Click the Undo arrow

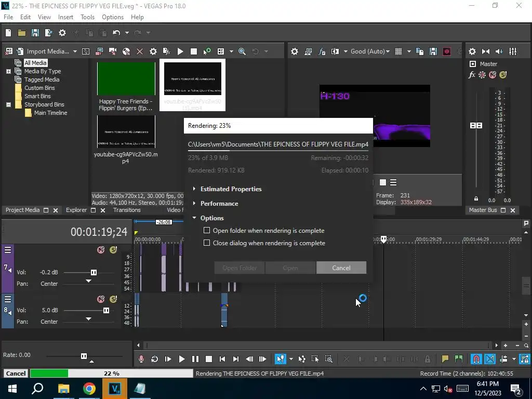[x=116, y=33]
